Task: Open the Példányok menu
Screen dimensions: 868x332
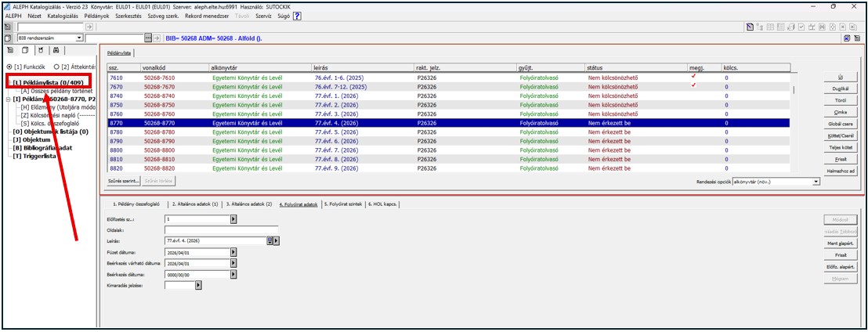Action: point(97,16)
